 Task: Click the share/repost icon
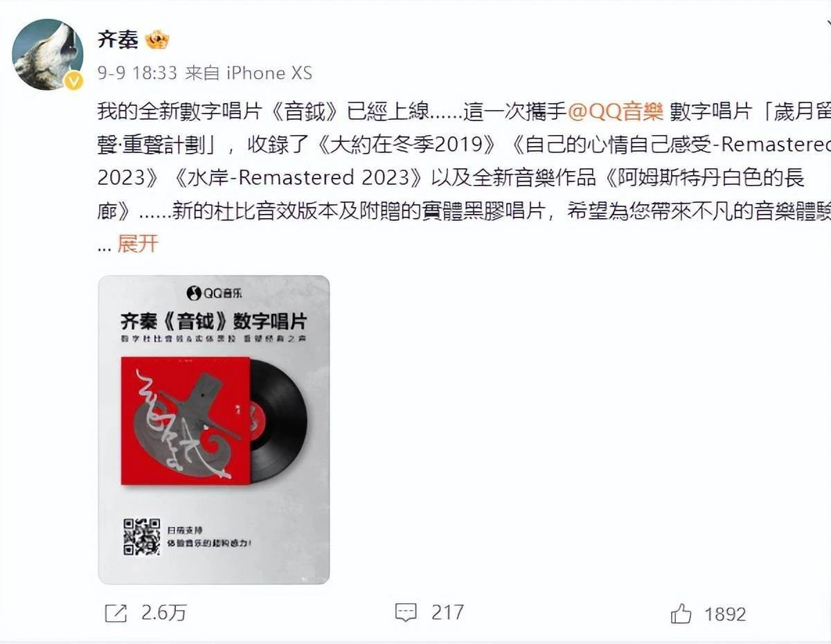pyautogui.click(x=116, y=613)
